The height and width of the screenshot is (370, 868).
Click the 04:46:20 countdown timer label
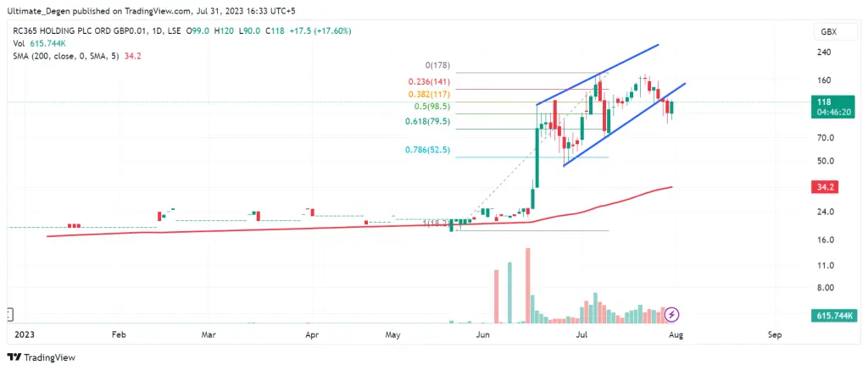click(834, 112)
